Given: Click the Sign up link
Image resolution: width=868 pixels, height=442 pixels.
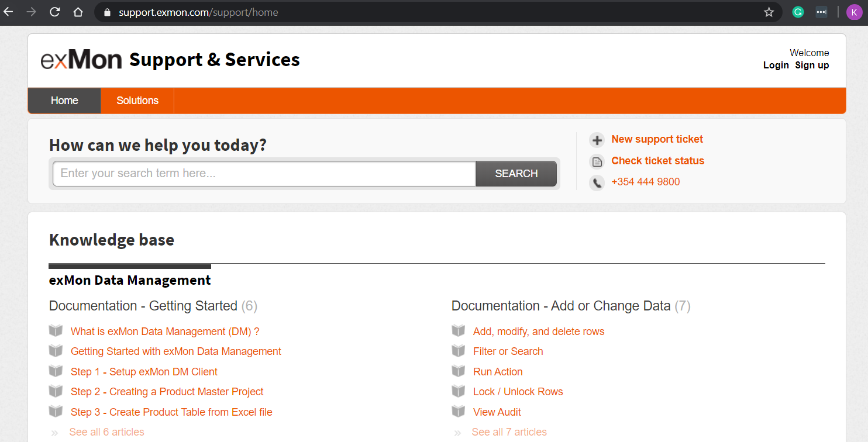Looking at the screenshot, I should tap(812, 65).
